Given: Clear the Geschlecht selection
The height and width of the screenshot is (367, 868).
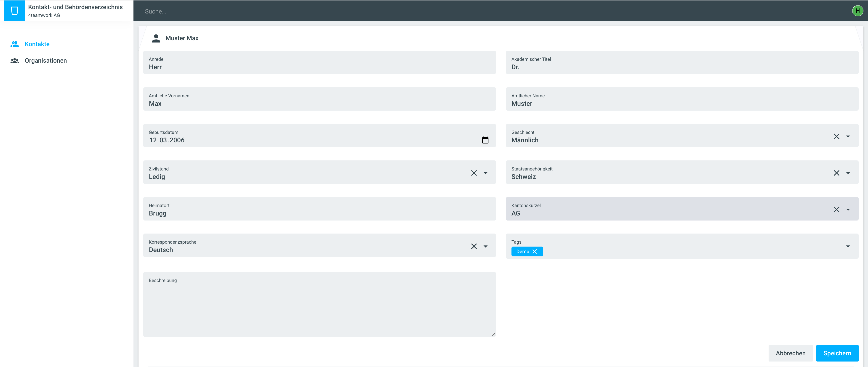Looking at the screenshot, I should click(x=836, y=136).
